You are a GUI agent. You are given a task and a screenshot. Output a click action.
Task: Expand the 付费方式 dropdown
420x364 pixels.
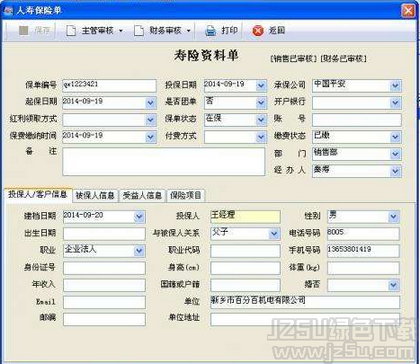(261, 137)
